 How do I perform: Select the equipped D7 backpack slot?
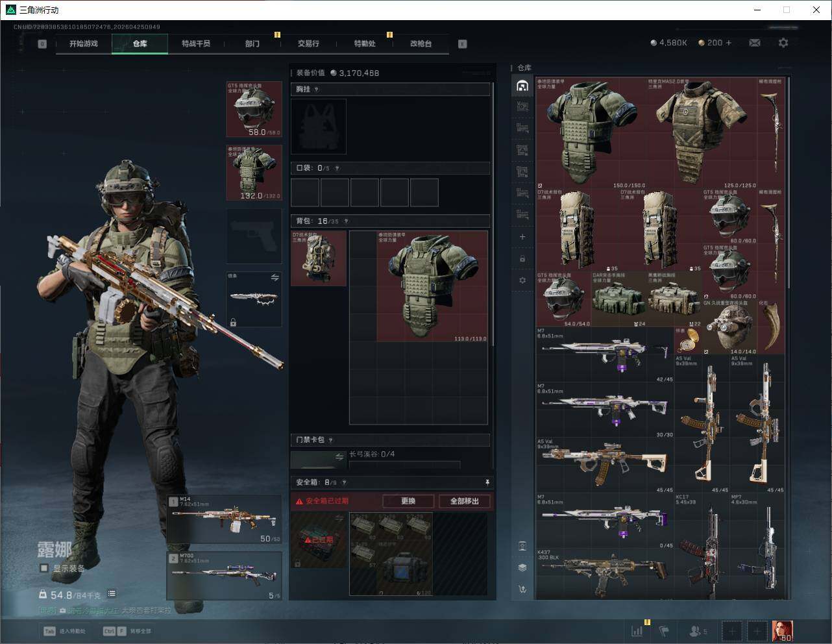[x=319, y=258]
